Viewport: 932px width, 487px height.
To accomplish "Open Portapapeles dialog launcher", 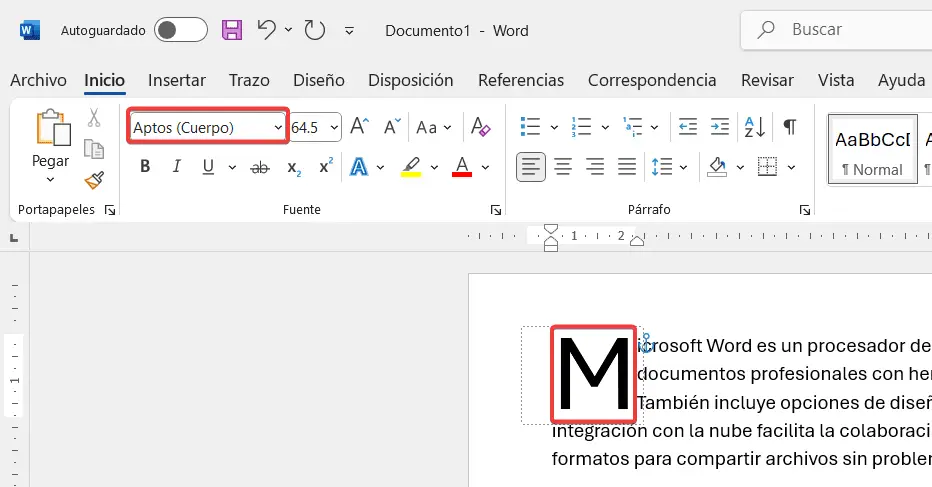I will point(110,210).
